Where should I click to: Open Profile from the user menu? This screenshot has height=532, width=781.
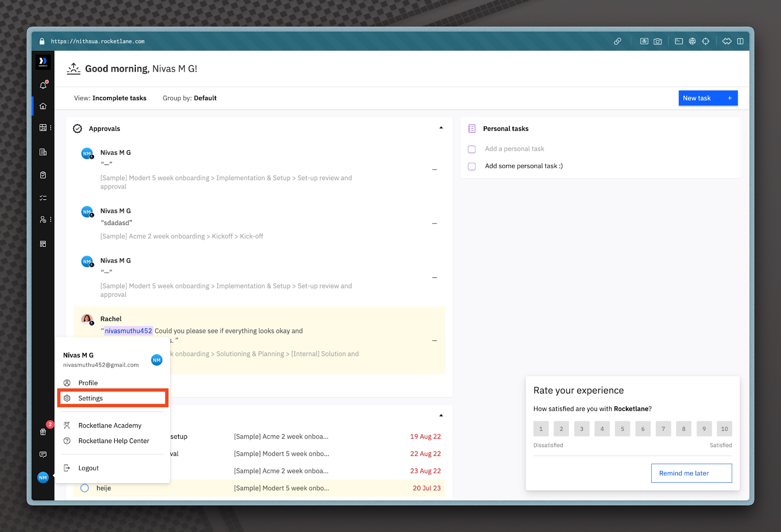point(113,383)
